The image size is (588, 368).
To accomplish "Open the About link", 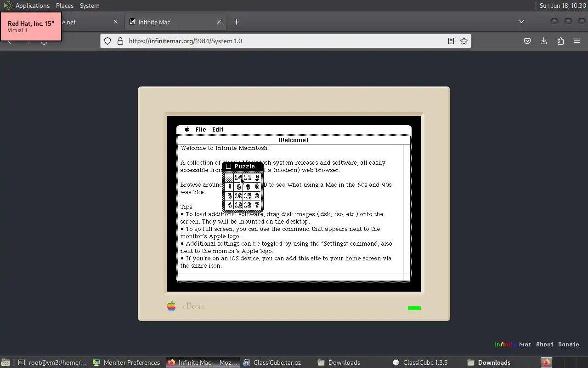I will [545, 344].
